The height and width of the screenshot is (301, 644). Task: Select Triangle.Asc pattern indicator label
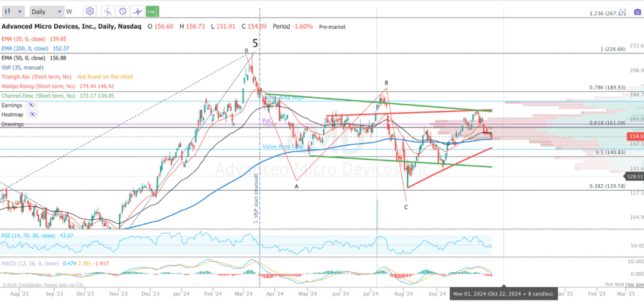pyautogui.click(x=36, y=77)
